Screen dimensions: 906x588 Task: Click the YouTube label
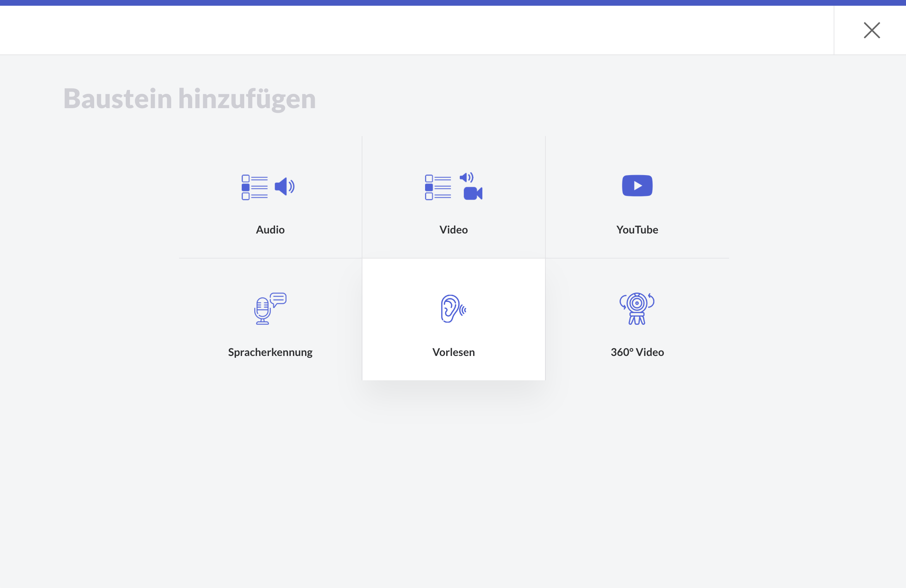637,230
